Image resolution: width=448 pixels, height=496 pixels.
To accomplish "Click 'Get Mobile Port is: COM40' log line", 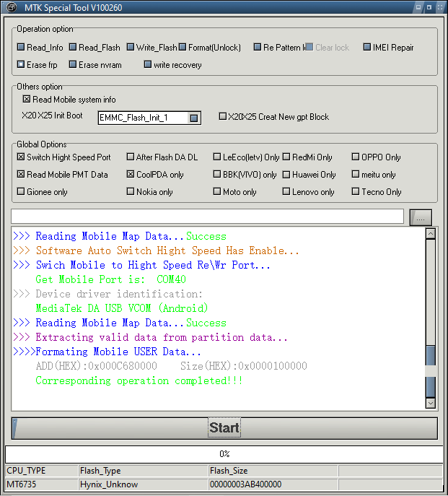I will coord(110,279).
